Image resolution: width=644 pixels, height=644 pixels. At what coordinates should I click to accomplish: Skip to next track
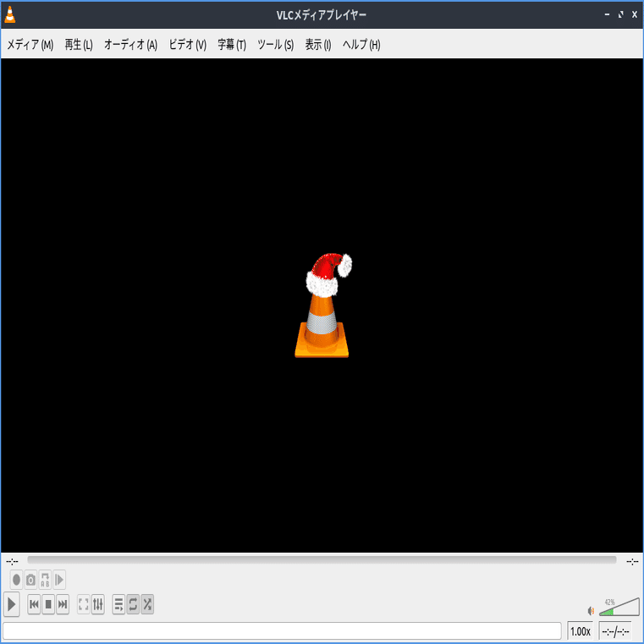point(63,604)
